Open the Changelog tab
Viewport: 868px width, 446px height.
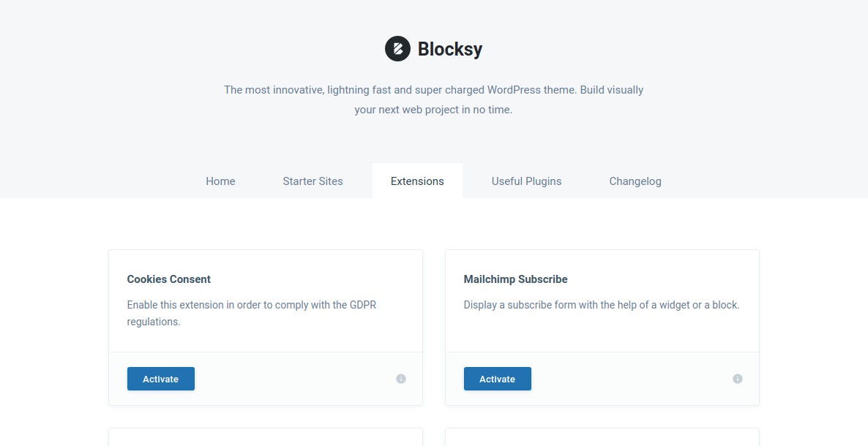635,181
